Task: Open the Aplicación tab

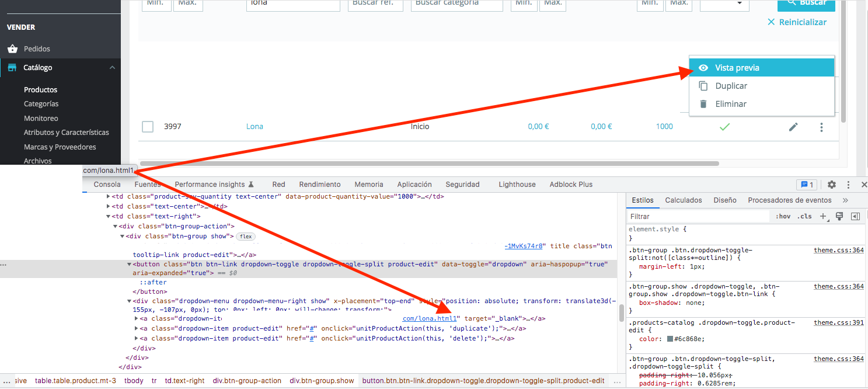Action: click(414, 185)
